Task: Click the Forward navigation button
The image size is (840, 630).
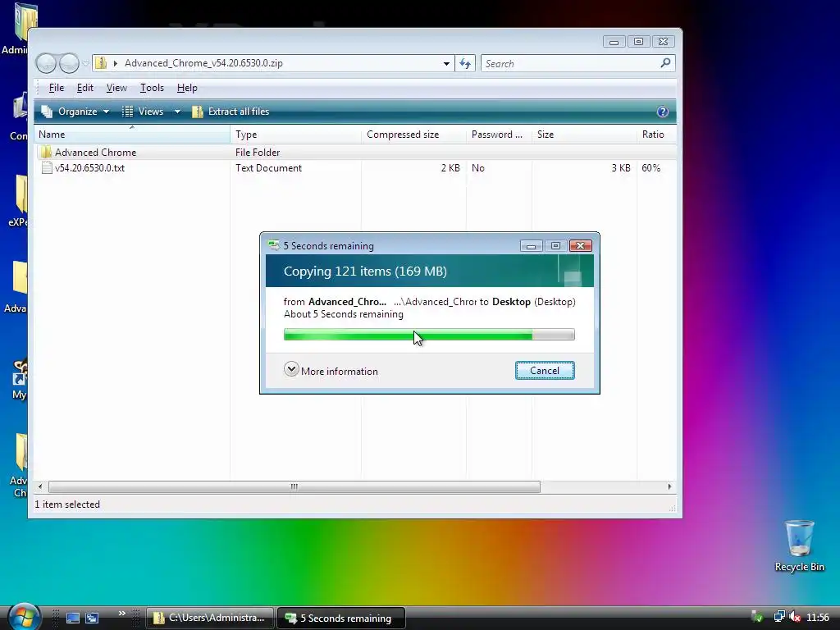Action: coord(69,63)
